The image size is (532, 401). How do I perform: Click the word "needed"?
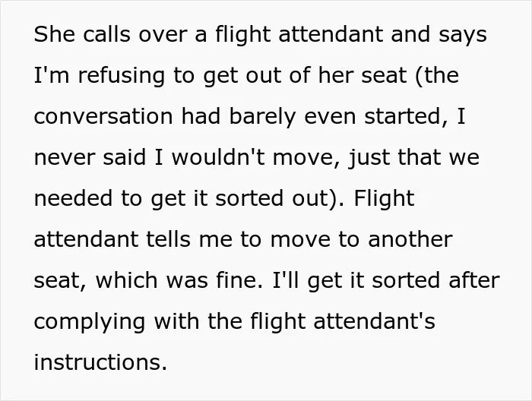pos(73,198)
